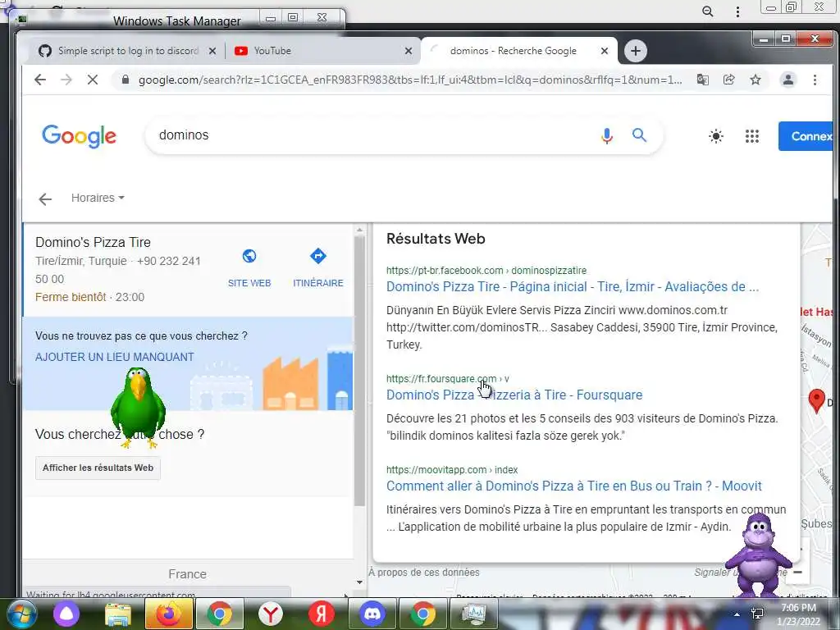Switch to the Simple script to log in to discord tab
Screen dimensions: 840x630
click(x=128, y=51)
